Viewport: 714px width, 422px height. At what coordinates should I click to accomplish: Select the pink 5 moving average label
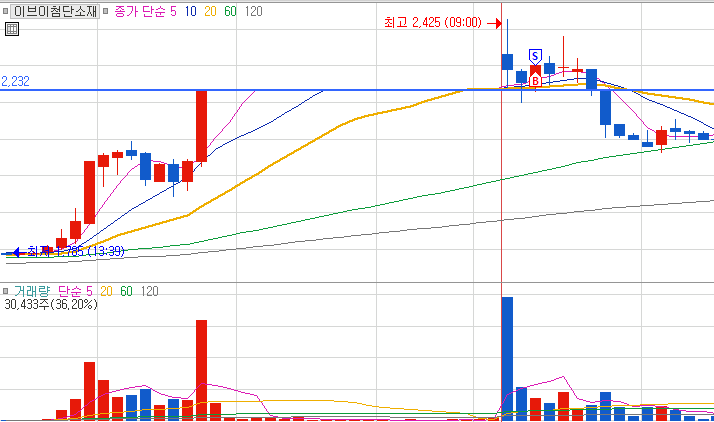(x=173, y=11)
